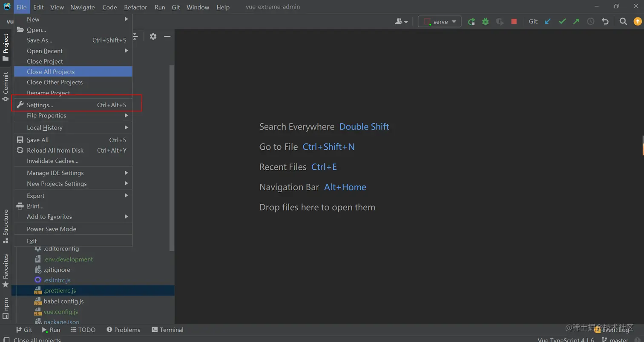Screen dimensions: 644x342
Task: Open the Navigate menu
Action: [83, 7]
